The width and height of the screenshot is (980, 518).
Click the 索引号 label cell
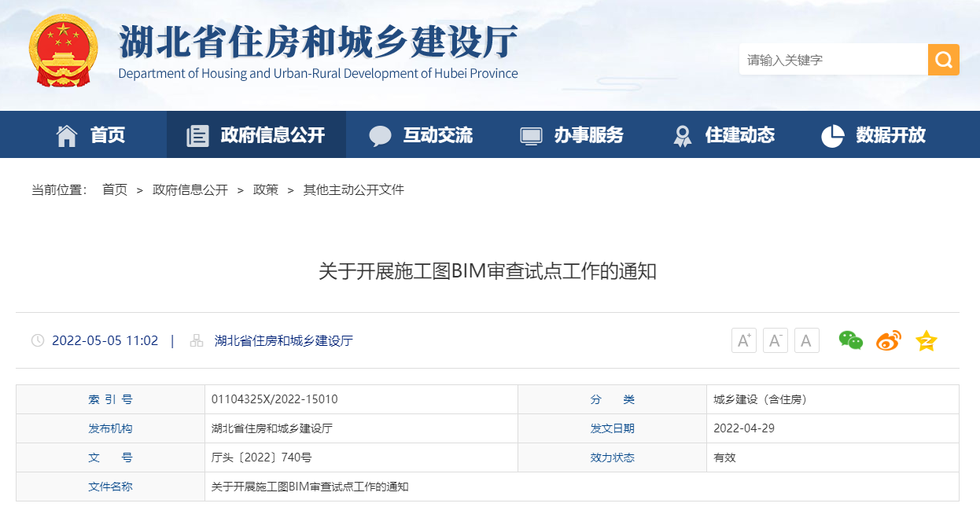[110, 399]
